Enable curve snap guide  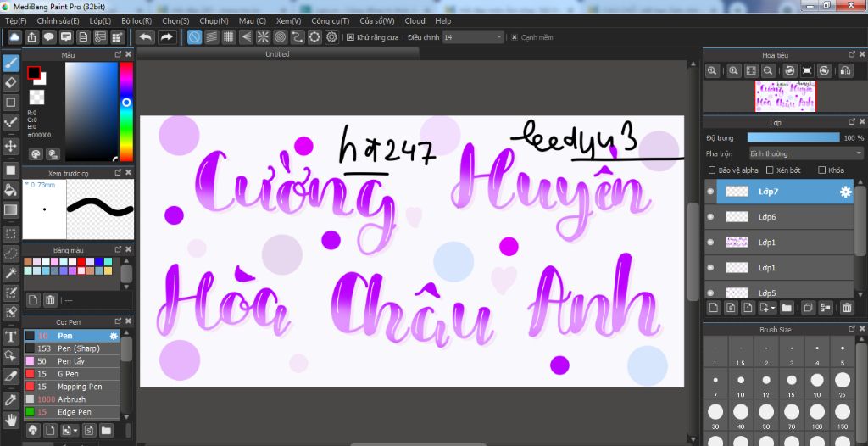pos(298,37)
